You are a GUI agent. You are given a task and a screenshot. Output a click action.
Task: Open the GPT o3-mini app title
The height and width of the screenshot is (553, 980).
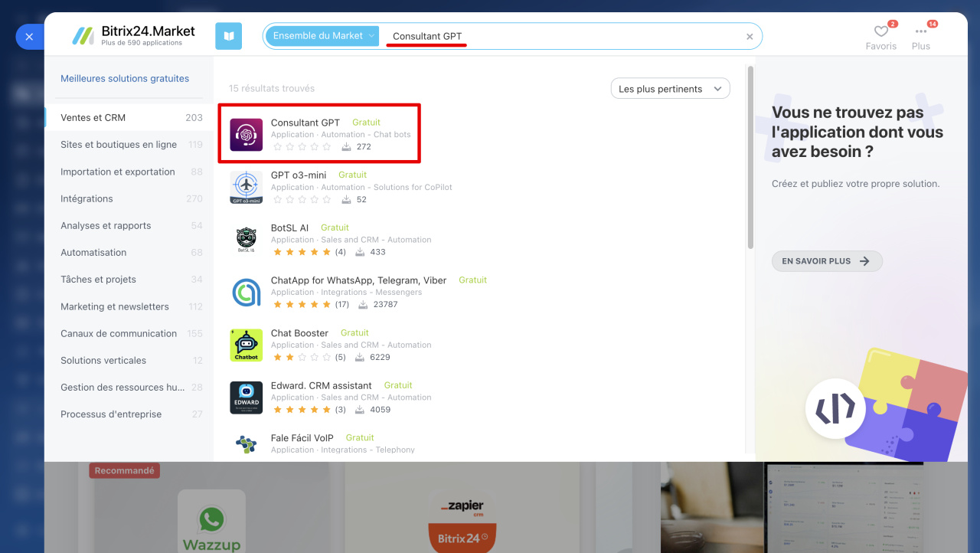click(299, 175)
